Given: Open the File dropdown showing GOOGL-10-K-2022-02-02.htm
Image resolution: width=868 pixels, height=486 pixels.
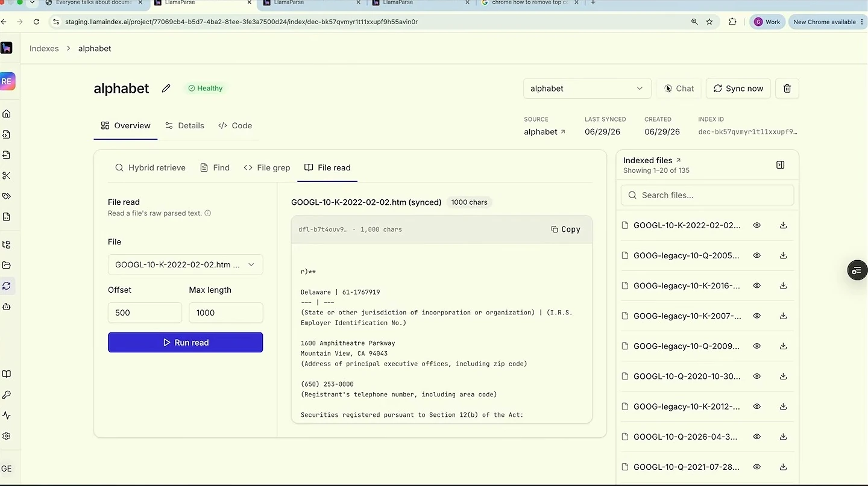Looking at the screenshot, I should (185, 265).
